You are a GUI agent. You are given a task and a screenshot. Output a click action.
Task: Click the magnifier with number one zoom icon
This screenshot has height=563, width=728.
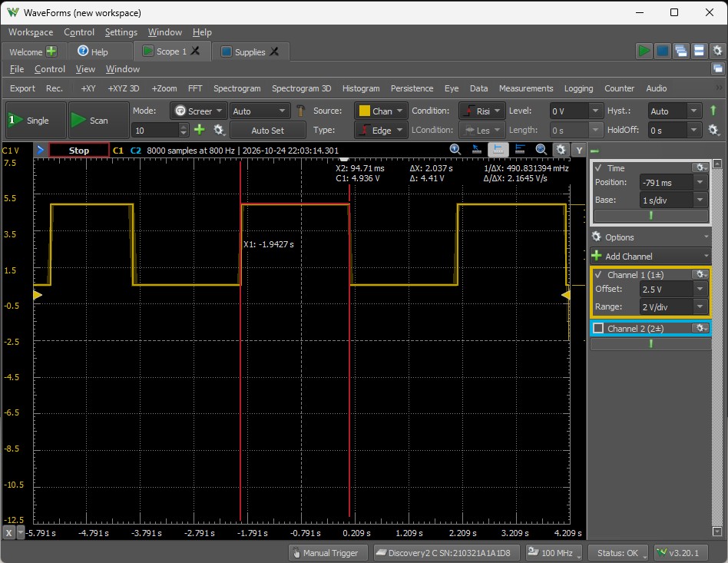tap(455, 150)
